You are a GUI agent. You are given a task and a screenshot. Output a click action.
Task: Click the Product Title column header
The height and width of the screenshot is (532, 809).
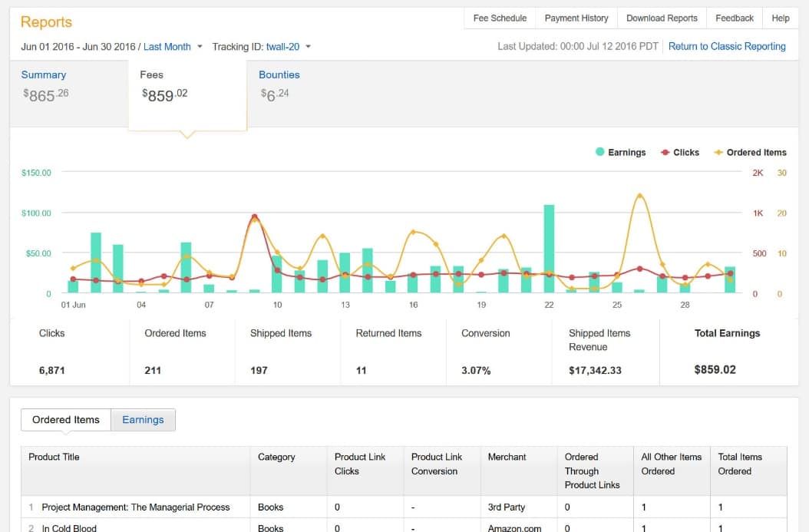coord(54,457)
